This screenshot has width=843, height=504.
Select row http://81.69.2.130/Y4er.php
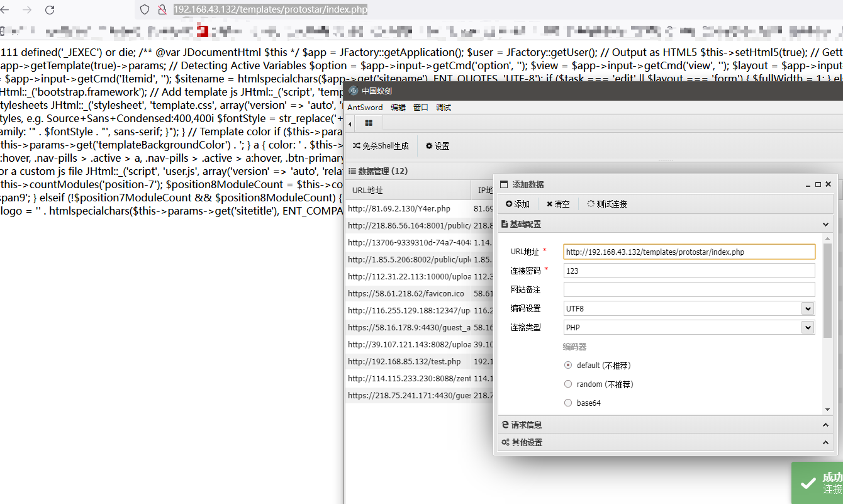coord(408,208)
